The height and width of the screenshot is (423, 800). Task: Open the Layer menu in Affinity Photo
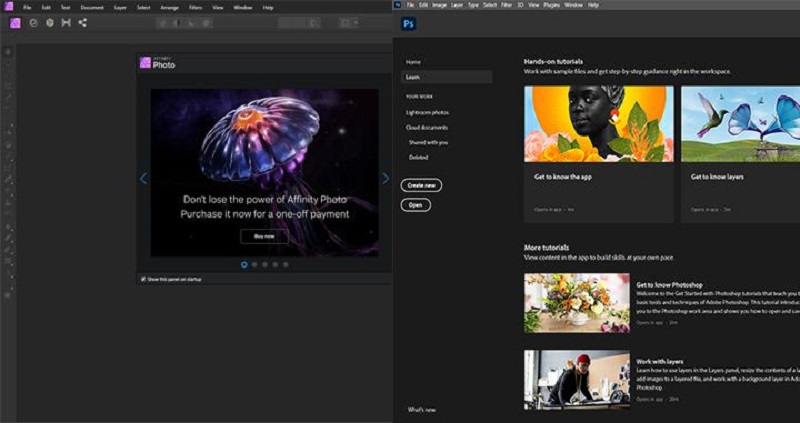[x=120, y=8]
